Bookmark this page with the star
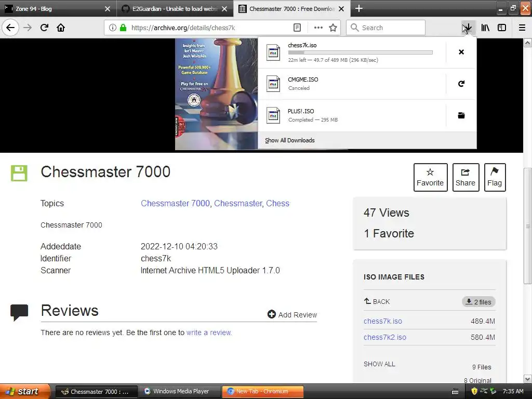This screenshot has height=399, width=532. 333,28
